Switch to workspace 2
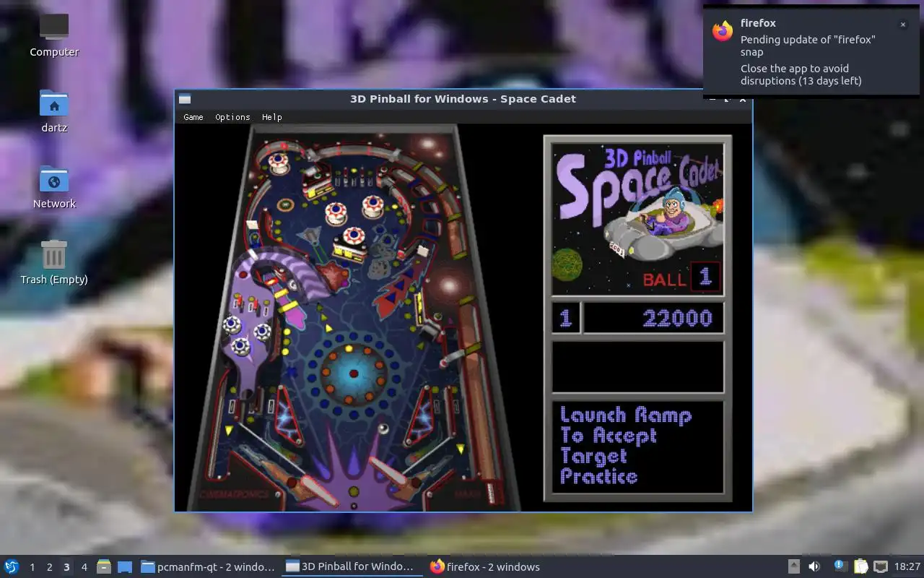 pos(49,567)
